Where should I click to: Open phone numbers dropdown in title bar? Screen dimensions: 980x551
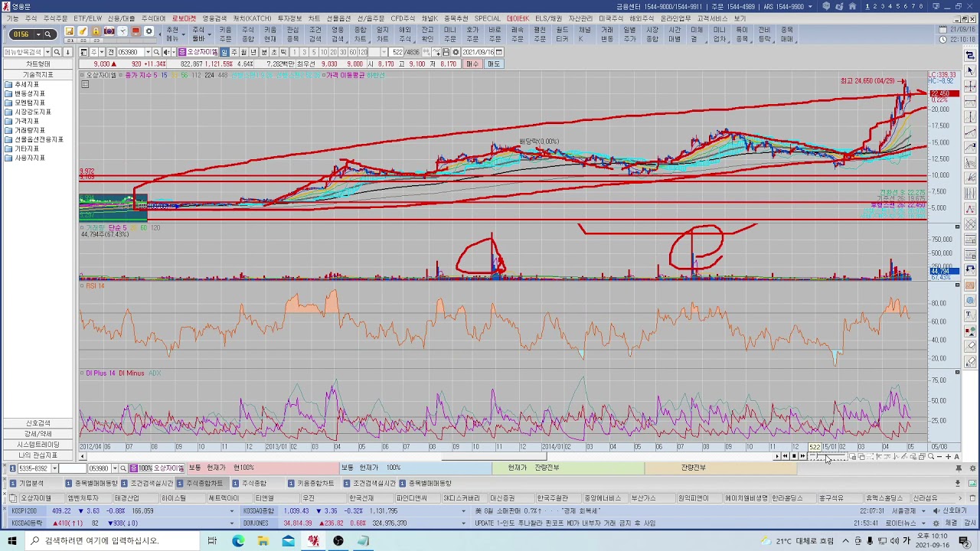click(x=810, y=6)
